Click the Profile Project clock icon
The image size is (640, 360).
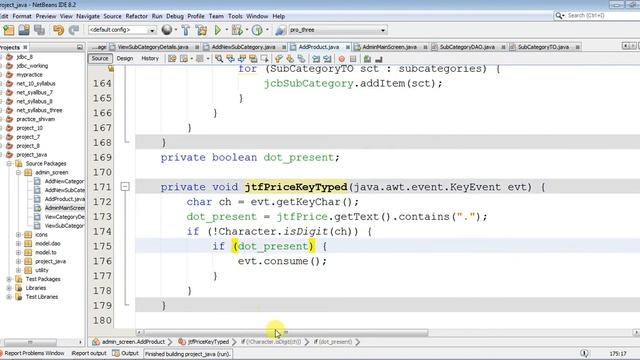pyautogui.click(x=257, y=30)
